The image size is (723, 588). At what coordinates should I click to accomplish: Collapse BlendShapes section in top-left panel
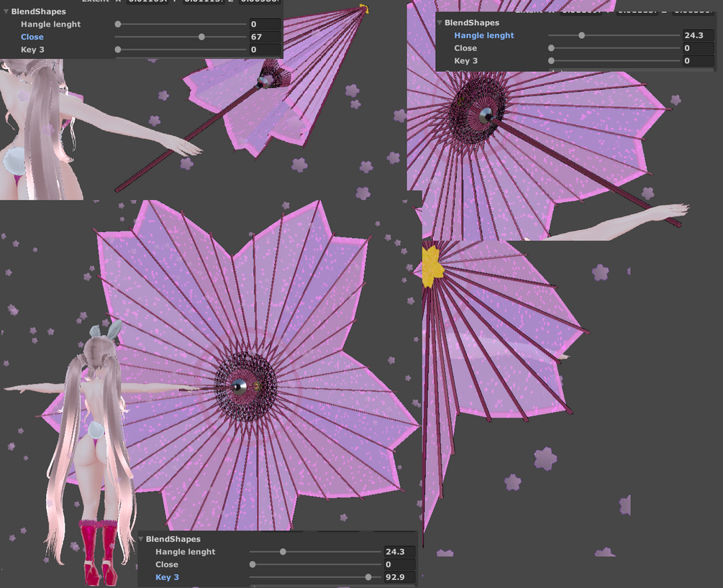6,12
